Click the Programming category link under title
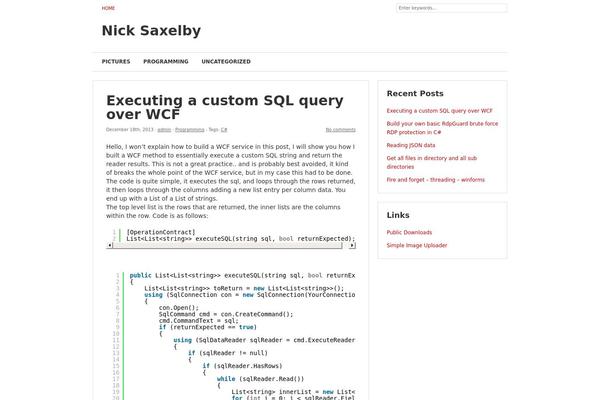This screenshot has height=400, width=600. [x=189, y=130]
